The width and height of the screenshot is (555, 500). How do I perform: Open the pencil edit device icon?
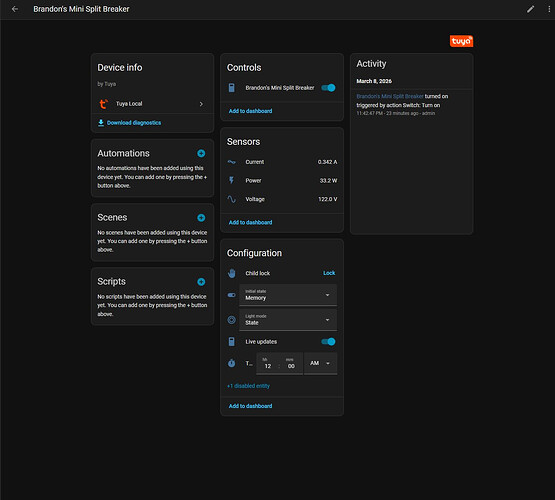(530, 9)
